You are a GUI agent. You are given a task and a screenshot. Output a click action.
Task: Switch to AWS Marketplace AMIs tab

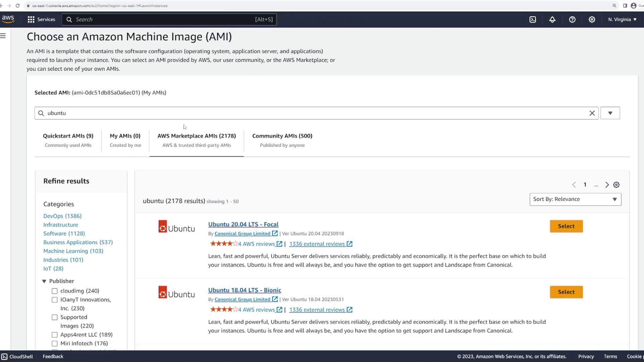click(197, 140)
